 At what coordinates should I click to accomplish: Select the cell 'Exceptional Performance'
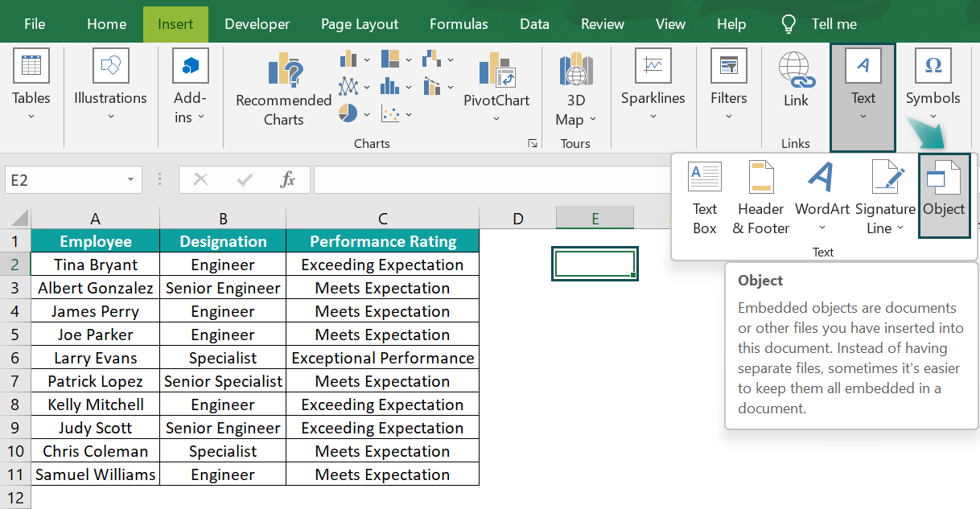[383, 358]
